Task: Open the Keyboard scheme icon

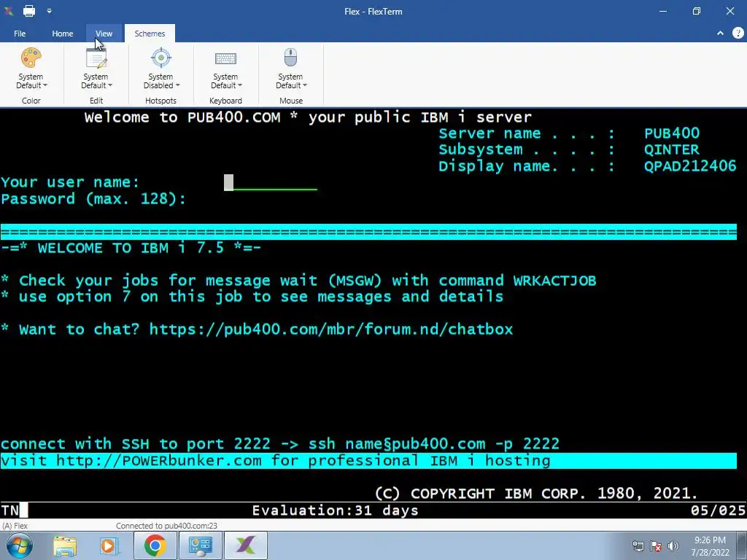Action: (226, 58)
